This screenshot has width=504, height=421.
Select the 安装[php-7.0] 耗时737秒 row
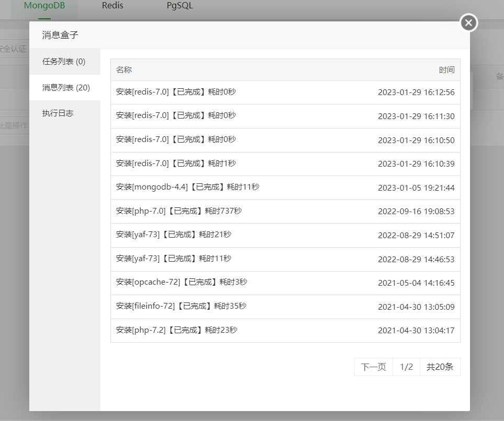(x=285, y=212)
